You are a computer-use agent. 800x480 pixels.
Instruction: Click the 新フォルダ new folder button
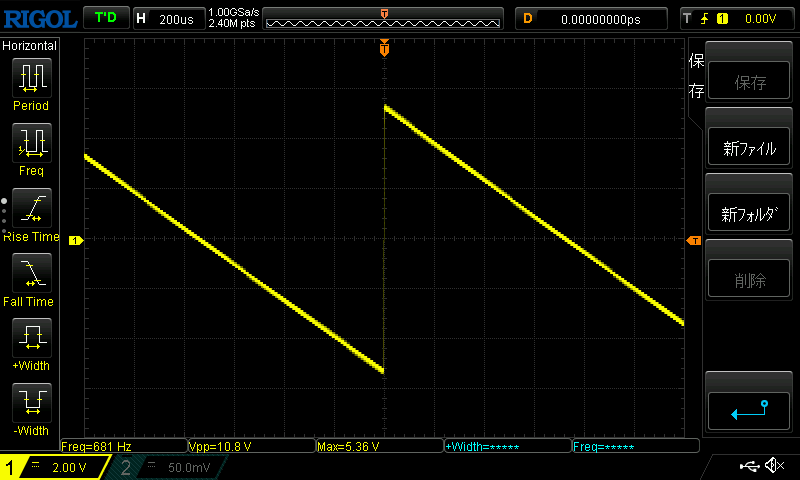tap(749, 214)
